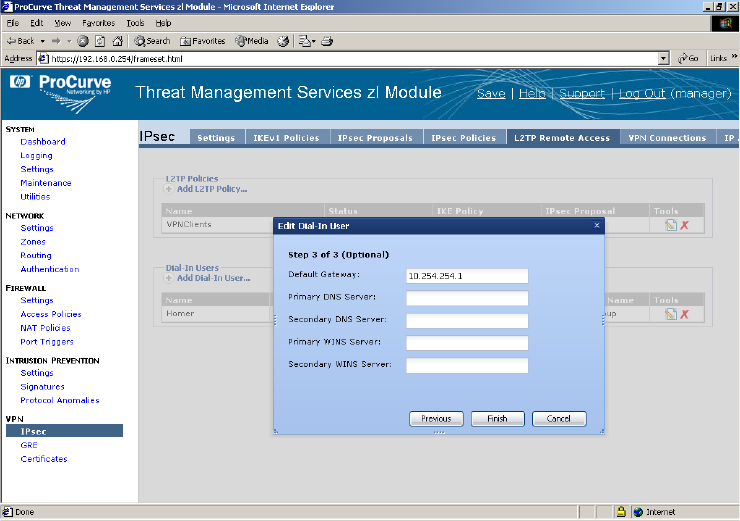Click the Go button

coord(689,59)
